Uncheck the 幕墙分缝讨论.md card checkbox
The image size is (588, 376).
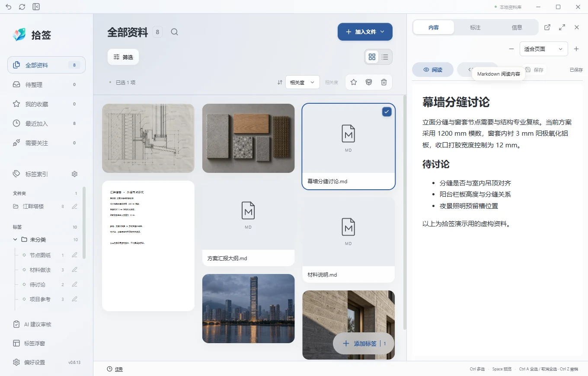(x=387, y=112)
